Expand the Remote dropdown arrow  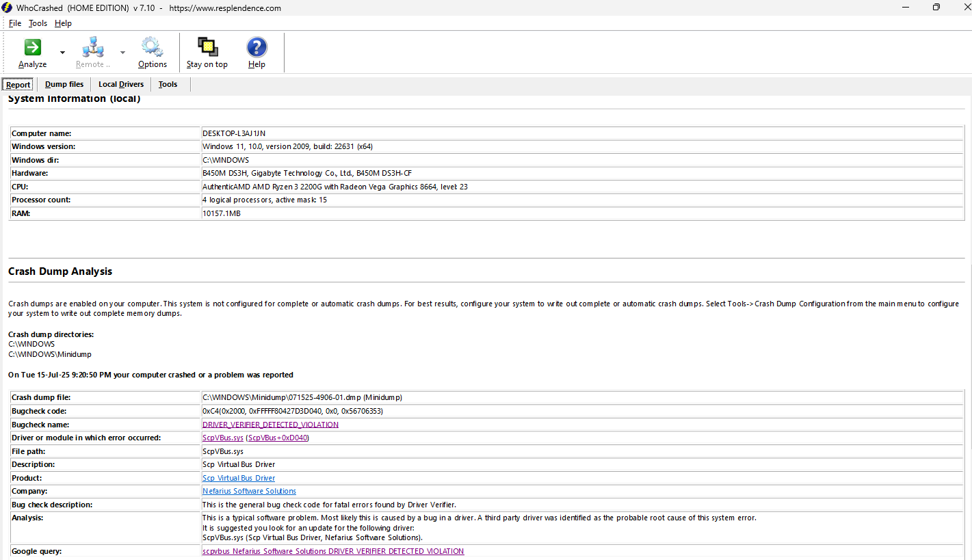pos(122,53)
